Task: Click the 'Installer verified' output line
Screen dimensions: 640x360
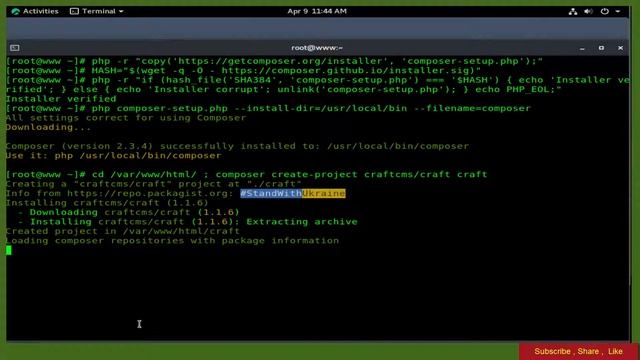Action: (61, 99)
